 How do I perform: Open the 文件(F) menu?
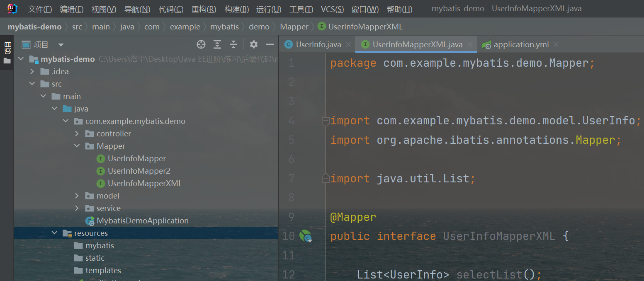coord(40,9)
